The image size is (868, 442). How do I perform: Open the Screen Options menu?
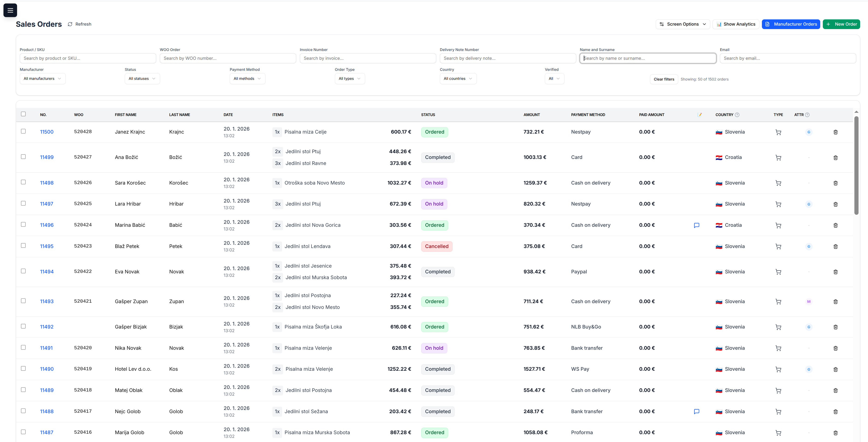coord(682,24)
